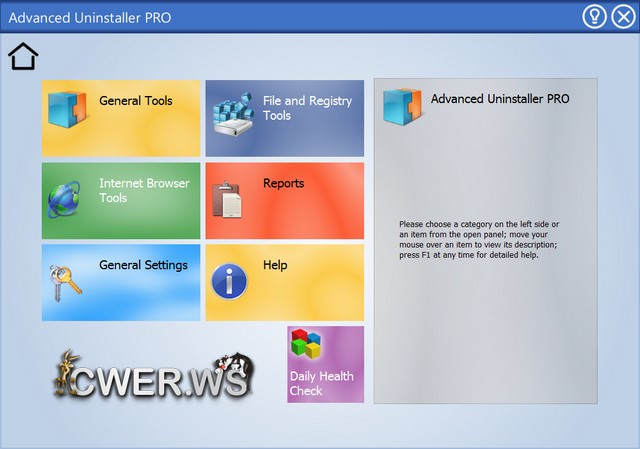Click the General Settings keys icon
This screenshot has height=449, width=640.
[x=65, y=282]
